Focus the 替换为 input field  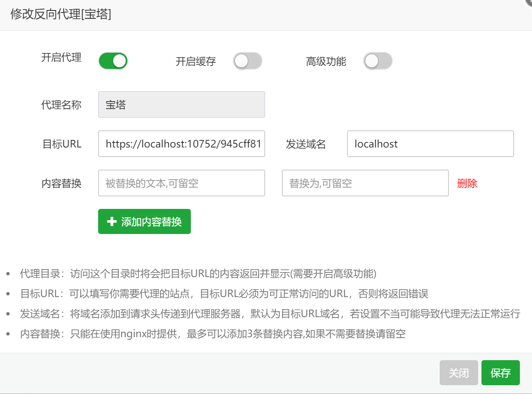365,183
